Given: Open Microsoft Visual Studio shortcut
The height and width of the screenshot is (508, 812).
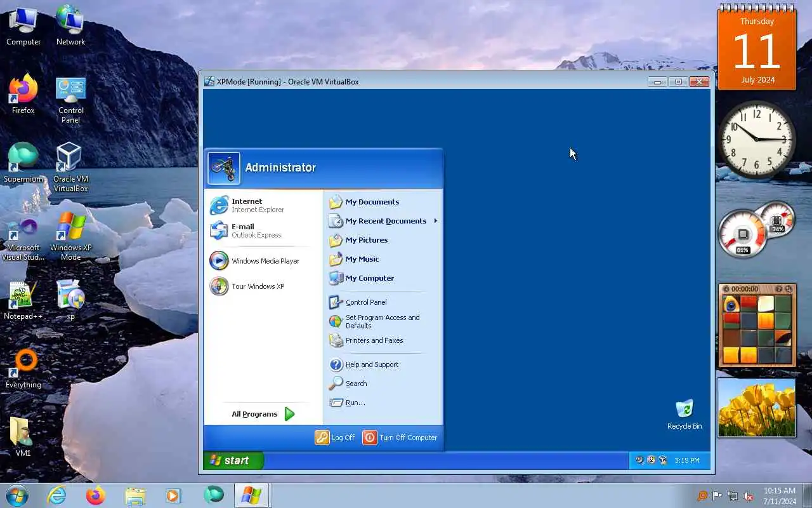Looking at the screenshot, I should pos(23,239).
